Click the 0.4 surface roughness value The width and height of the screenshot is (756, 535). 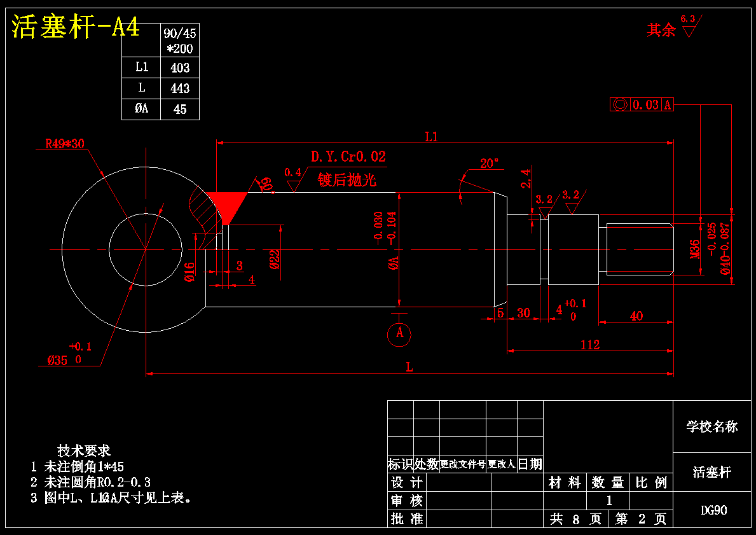coord(292,172)
